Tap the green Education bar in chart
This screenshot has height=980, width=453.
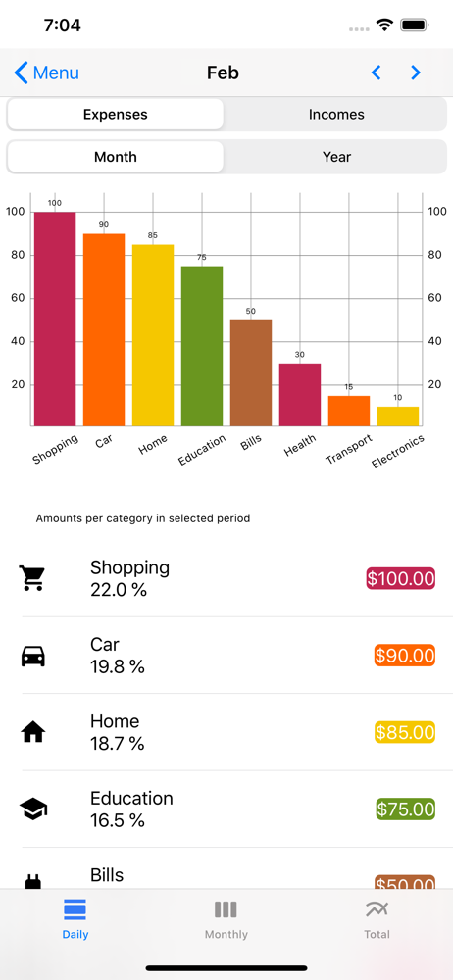202,346
